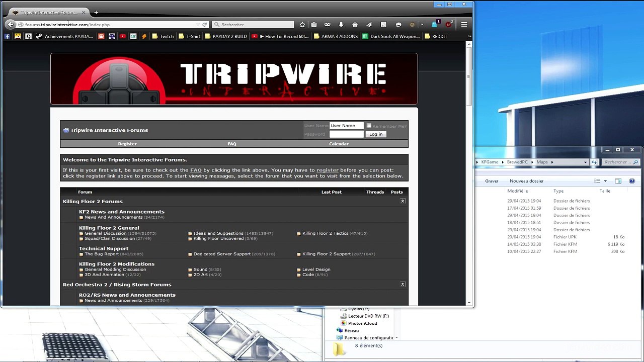The width and height of the screenshot is (644, 362).
Task: Click the Password input field
Action: pyautogui.click(x=346, y=134)
